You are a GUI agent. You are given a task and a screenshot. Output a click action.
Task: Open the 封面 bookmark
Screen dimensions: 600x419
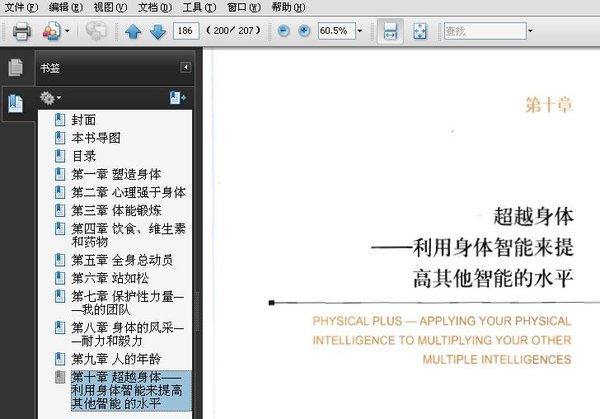click(84, 120)
